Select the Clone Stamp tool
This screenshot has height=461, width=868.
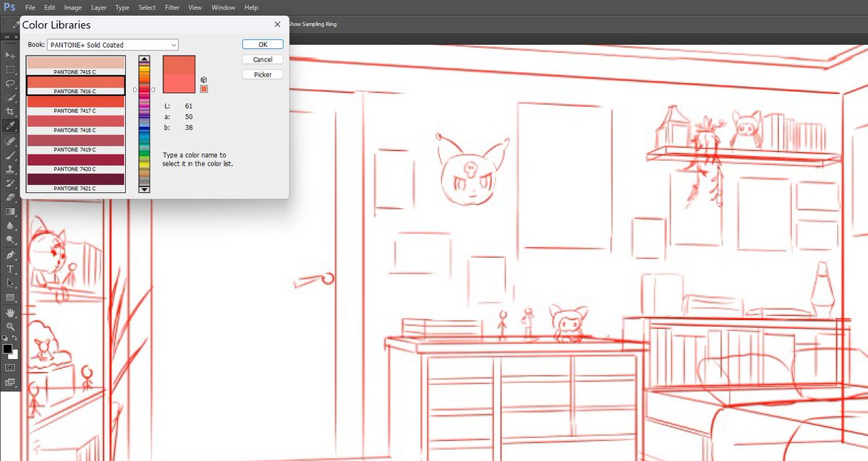(x=10, y=169)
